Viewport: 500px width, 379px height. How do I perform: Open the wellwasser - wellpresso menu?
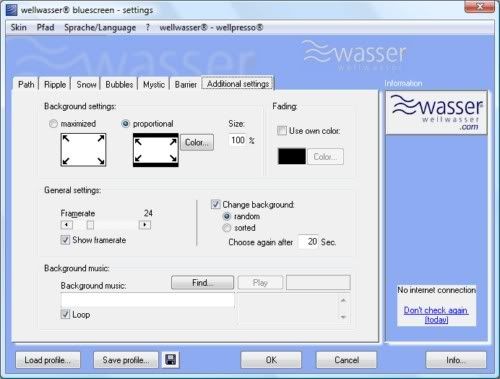211,27
